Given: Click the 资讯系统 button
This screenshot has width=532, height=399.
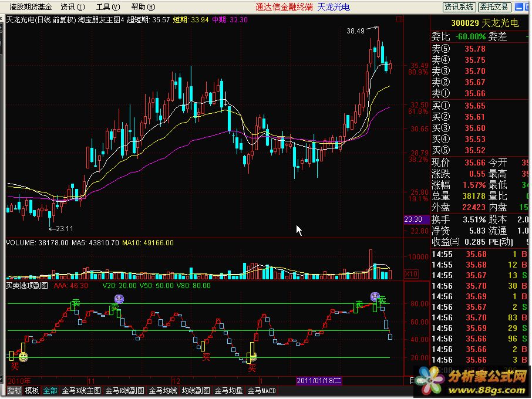Looking at the screenshot, I should tap(459, 7).
